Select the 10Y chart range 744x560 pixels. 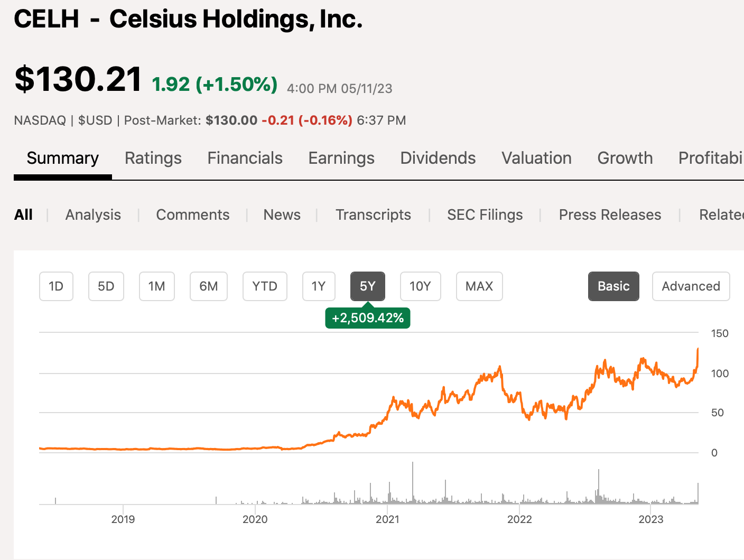click(x=420, y=286)
